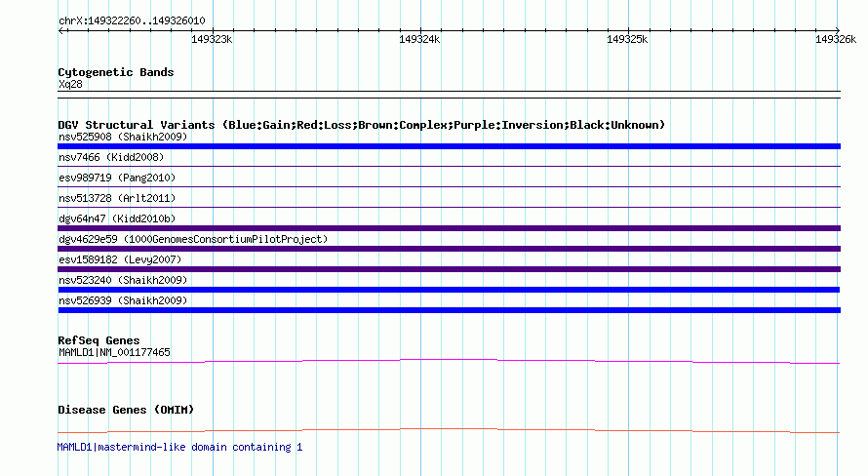Click the blue bar under nsv523240

click(x=449, y=290)
